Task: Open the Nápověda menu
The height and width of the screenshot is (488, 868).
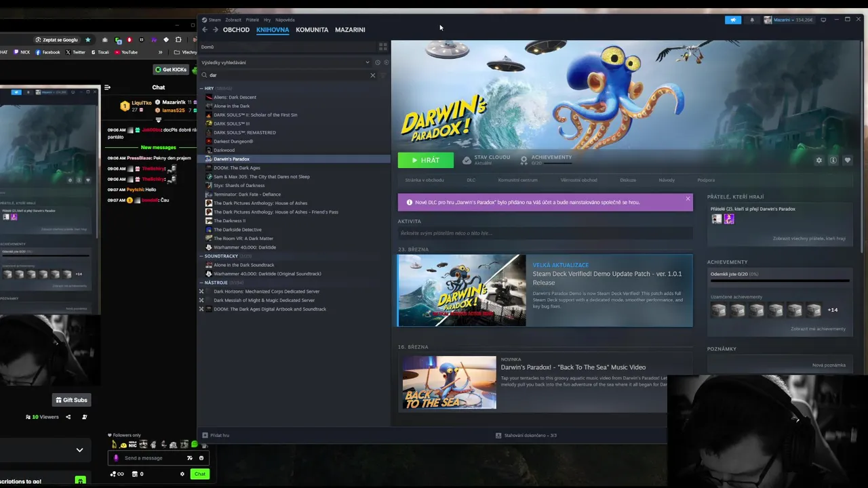Action: coord(285,20)
